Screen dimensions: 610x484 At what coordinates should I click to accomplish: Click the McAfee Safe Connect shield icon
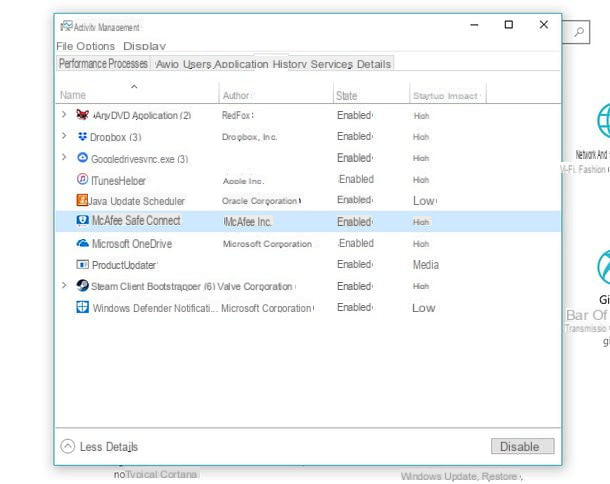(82, 221)
